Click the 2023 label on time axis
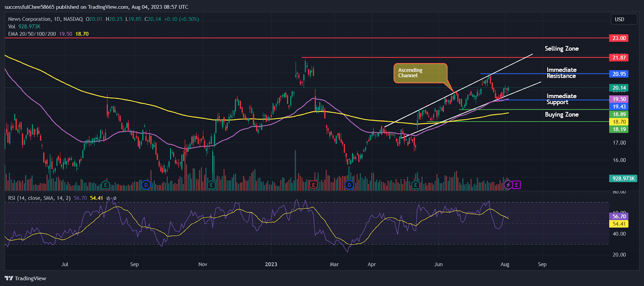644x286 pixels. coord(271,264)
